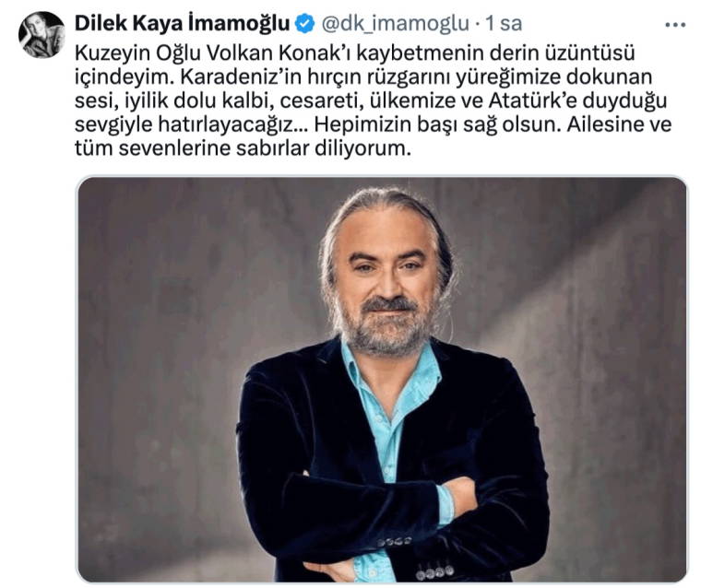Click the blue verified badge icon
This screenshot has height=588, width=701.
(305, 24)
